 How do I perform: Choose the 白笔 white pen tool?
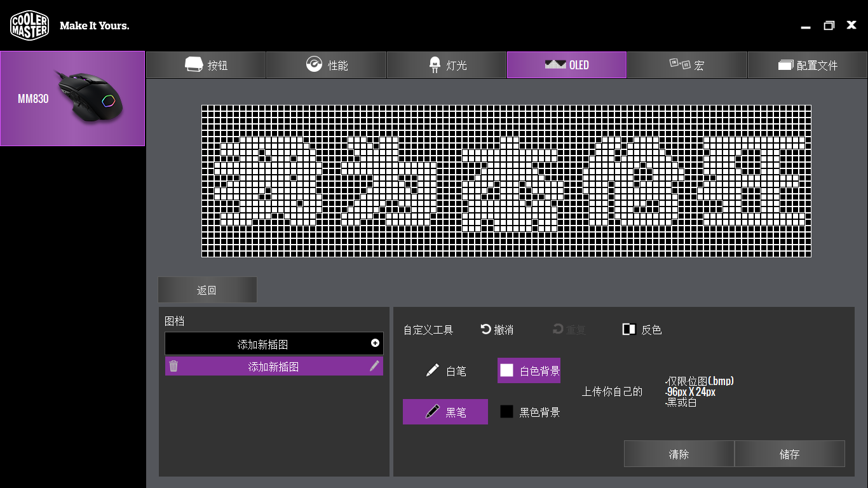[446, 371]
